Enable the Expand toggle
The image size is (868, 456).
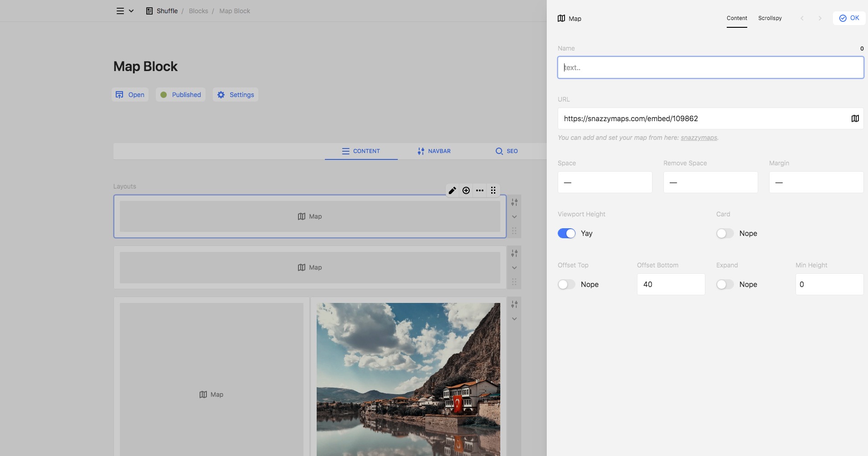tap(724, 284)
